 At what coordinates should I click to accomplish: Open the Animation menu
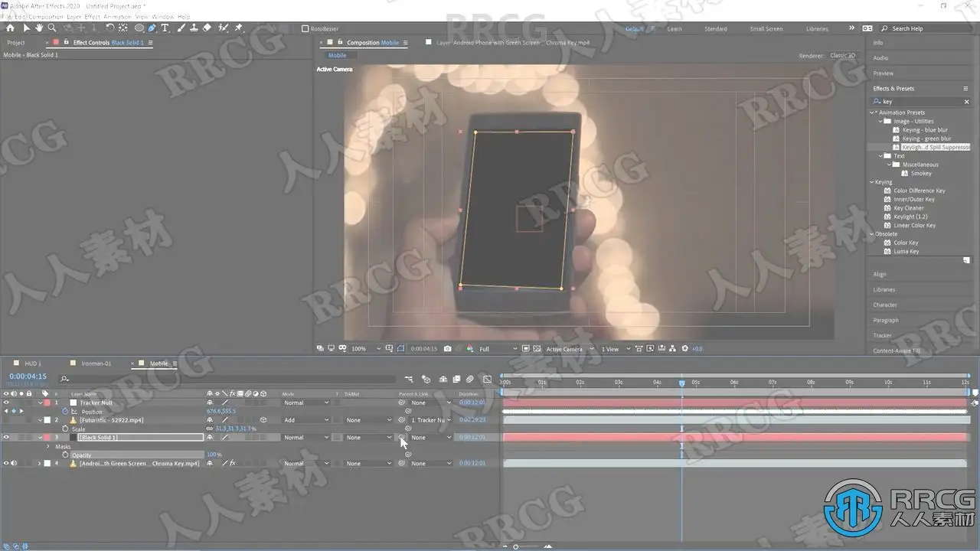pos(116,16)
